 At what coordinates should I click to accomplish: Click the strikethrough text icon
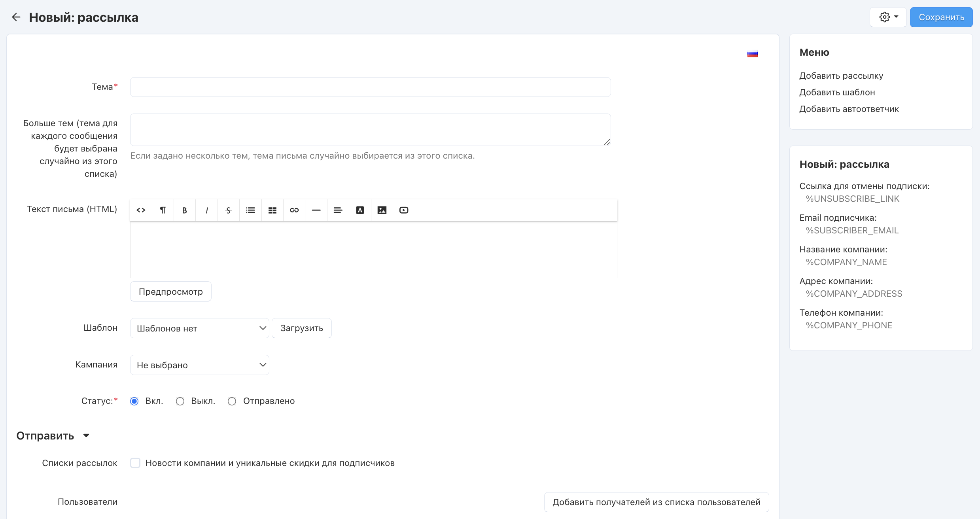click(228, 210)
